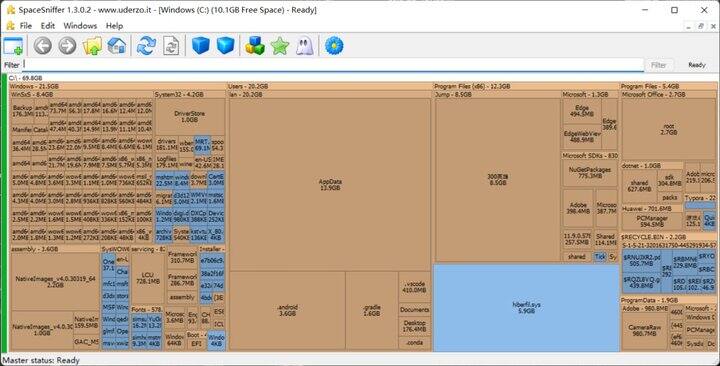Go forward with the right arrow icon
This screenshot has width=720, height=366.
pyautogui.click(x=68, y=46)
